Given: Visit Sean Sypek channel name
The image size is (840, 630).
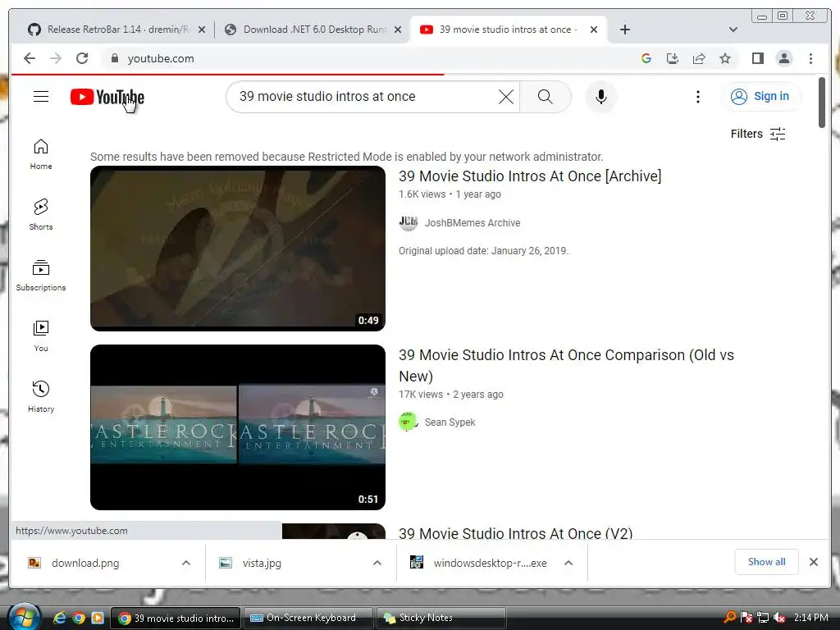Looking at the screenshot, I should 450,422.
